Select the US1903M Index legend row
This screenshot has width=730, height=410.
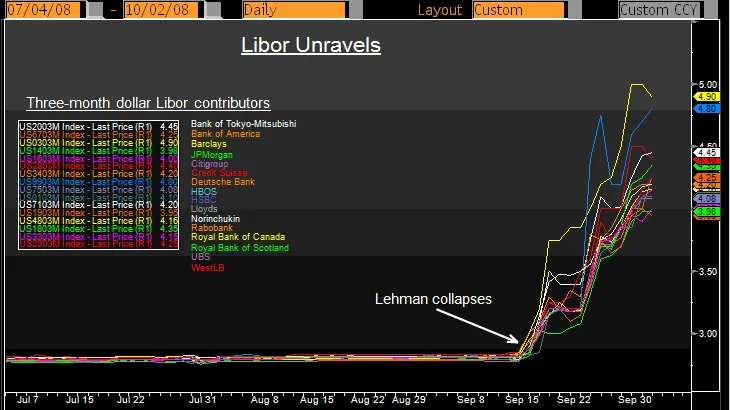(98, 213)
